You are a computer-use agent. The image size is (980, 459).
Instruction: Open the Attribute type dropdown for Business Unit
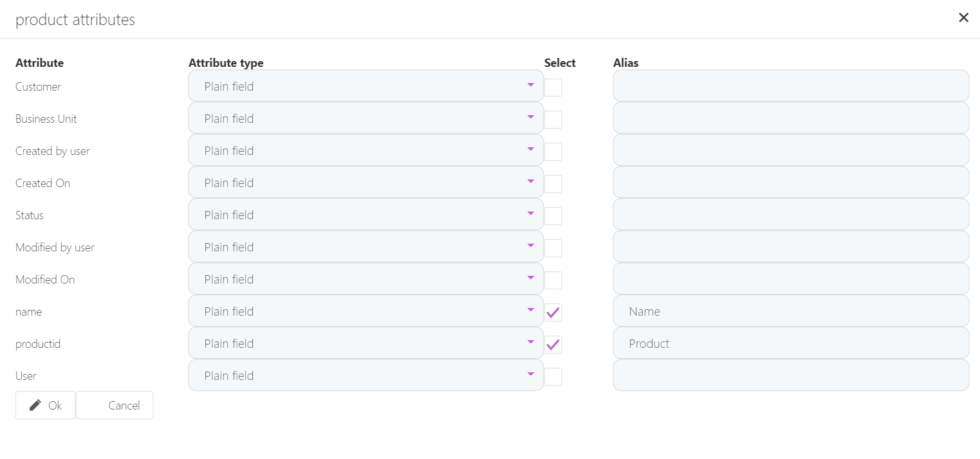pos(365,118)
